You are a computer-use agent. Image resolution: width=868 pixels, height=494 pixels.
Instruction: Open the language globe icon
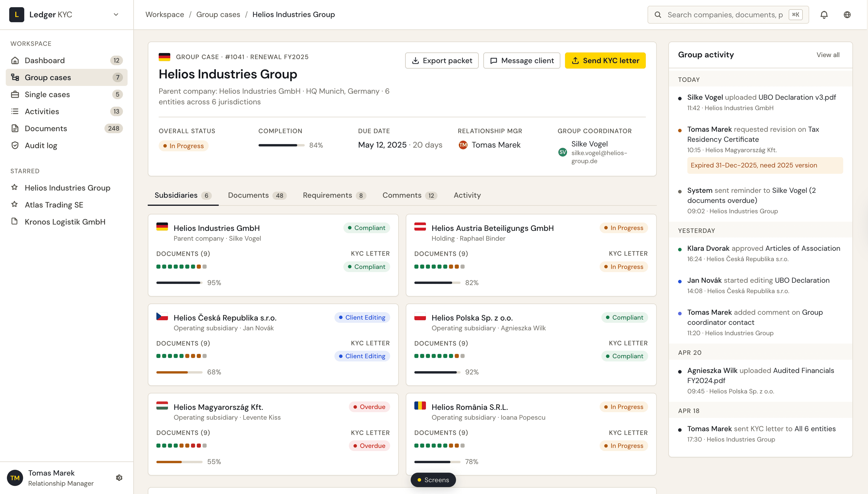[x=847, y=15]
